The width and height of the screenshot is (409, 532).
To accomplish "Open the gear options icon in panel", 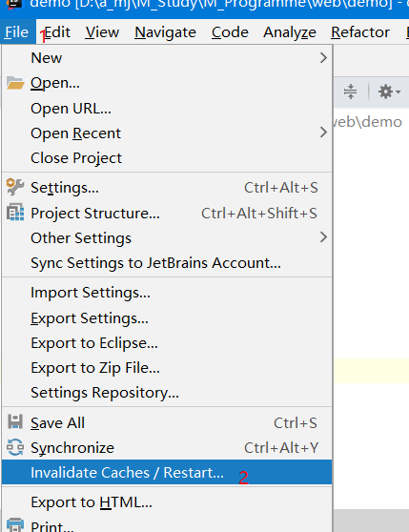I will [389, 92].
